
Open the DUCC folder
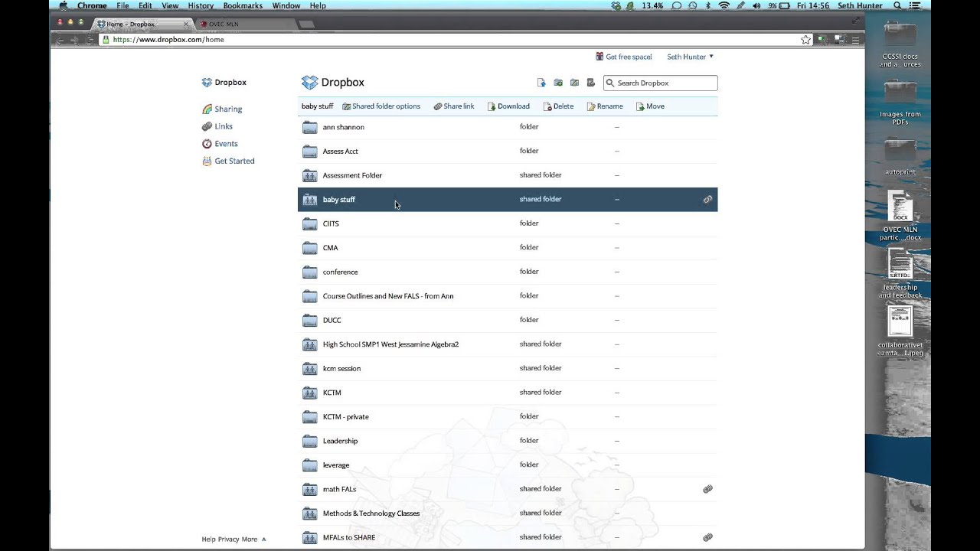332,321
